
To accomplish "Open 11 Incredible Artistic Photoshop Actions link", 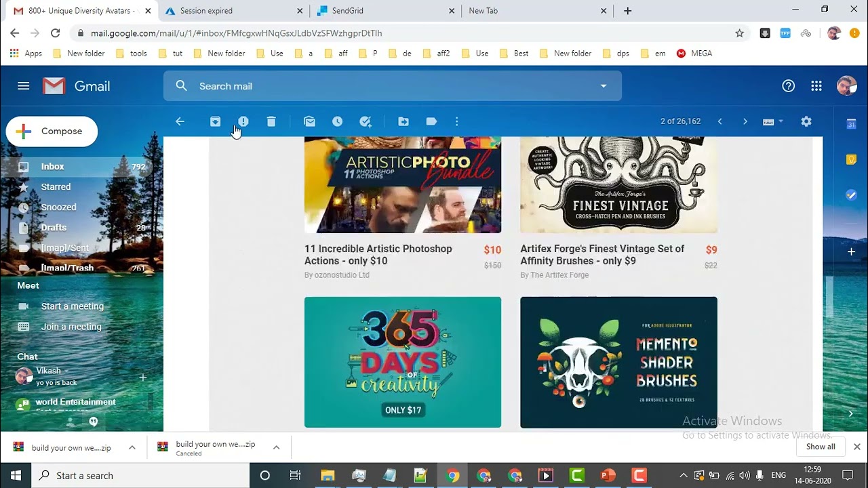I will coord(378,255).
